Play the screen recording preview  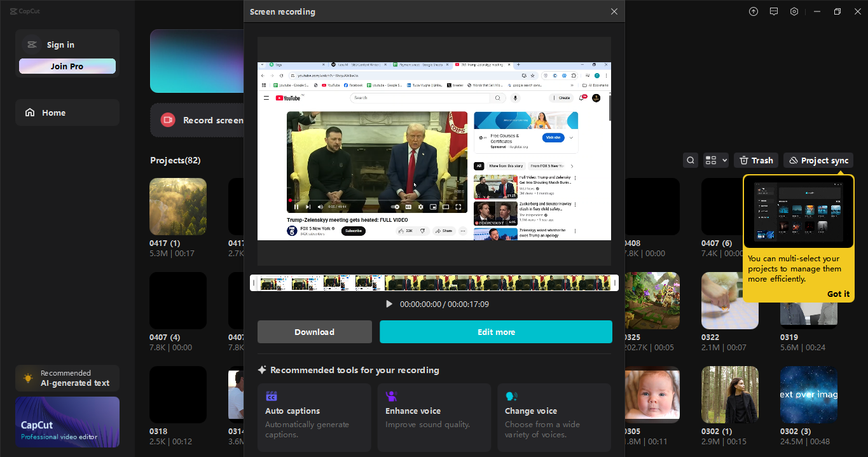pyautogui.click(x=389, y=304)
